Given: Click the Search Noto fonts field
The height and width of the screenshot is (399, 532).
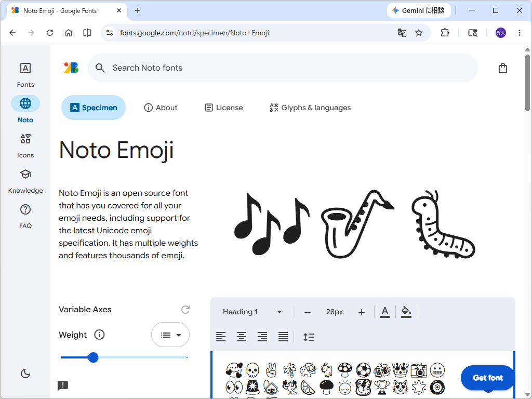Looking at the screenshot, I should click(283, 68).
